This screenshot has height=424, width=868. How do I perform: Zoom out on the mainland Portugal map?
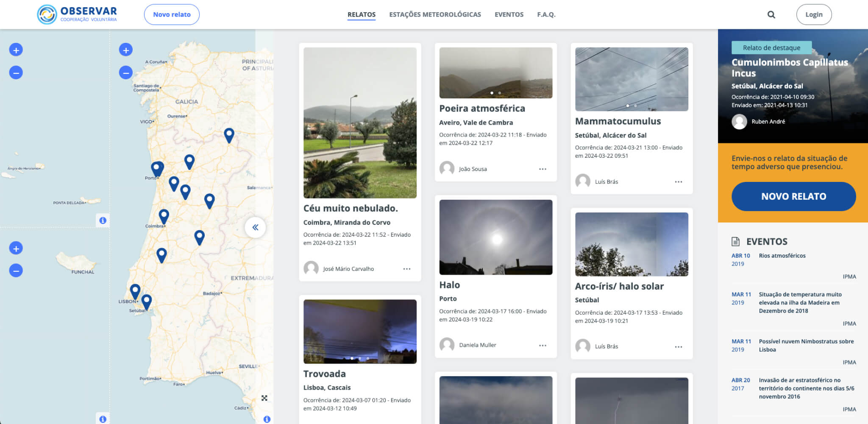[x=125, y=73]
